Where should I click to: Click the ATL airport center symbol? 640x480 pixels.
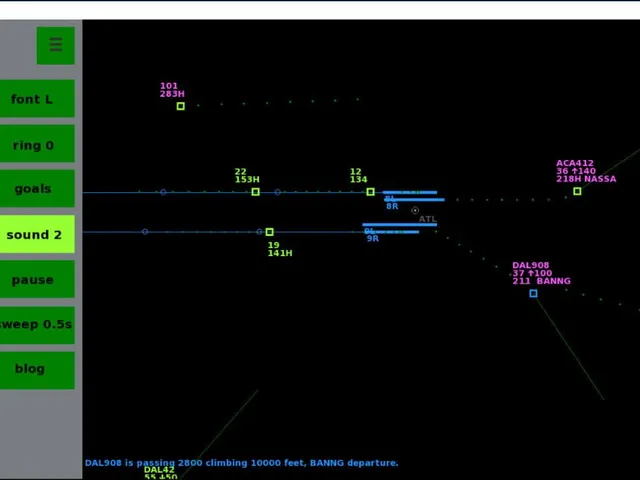(415, 210)
